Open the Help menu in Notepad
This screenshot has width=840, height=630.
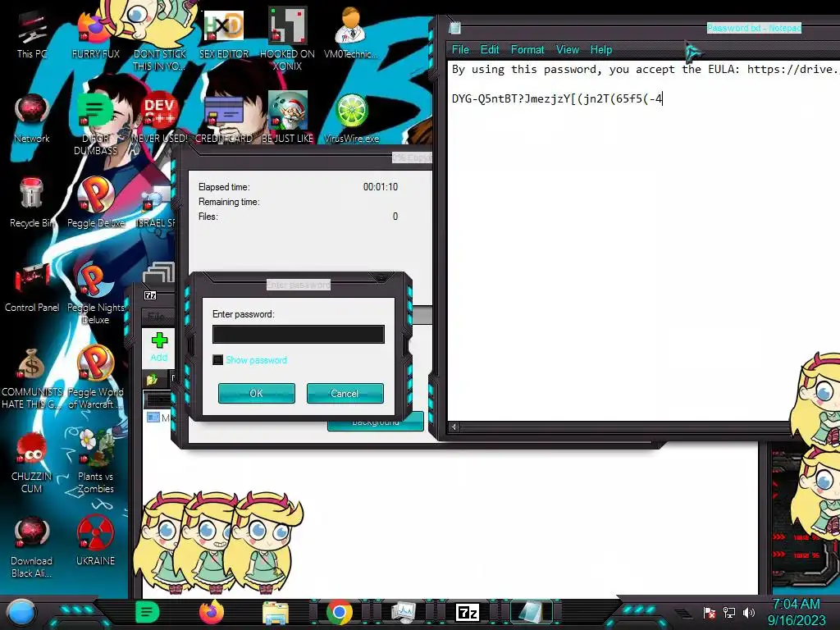601,50
